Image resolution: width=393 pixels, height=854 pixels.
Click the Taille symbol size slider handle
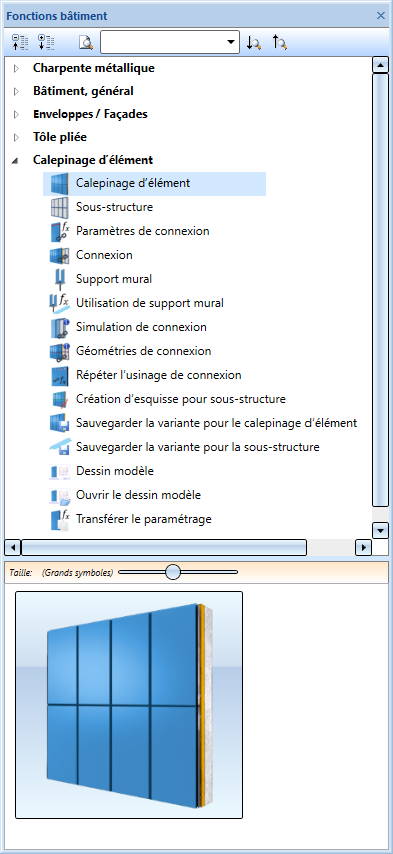[x=173, y=572]
